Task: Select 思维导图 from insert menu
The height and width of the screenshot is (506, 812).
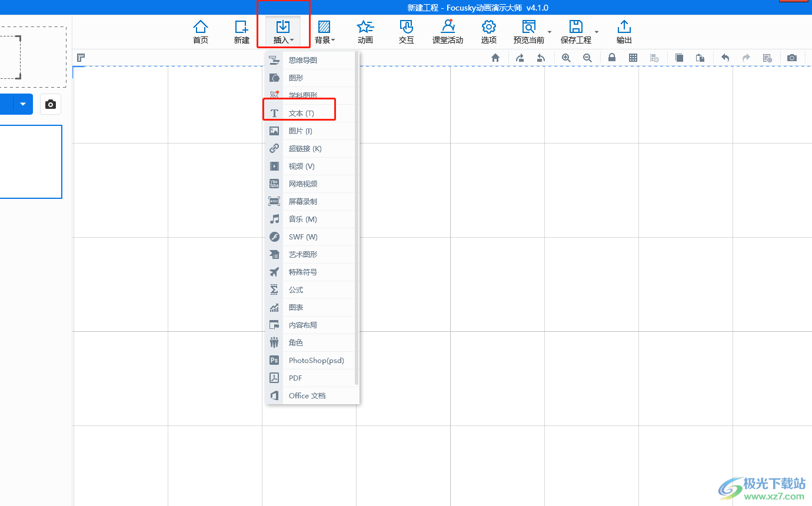Action: point(311,60)
